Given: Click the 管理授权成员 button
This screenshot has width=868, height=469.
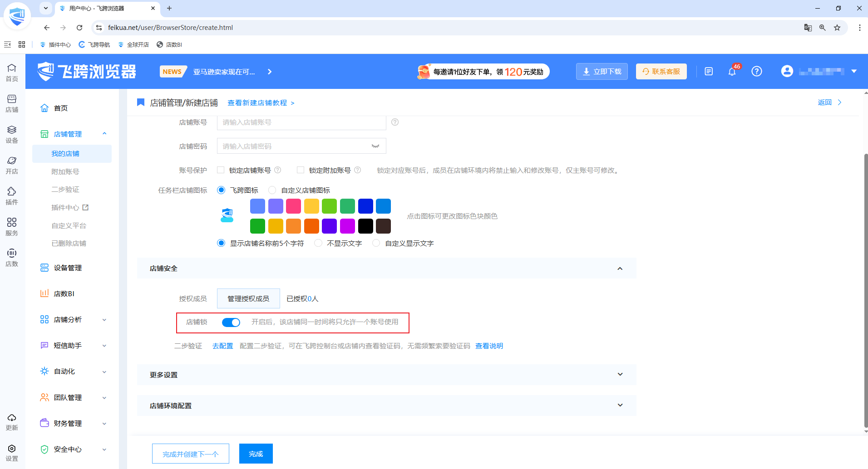Looking at the screenshot, I should point(248,298).
